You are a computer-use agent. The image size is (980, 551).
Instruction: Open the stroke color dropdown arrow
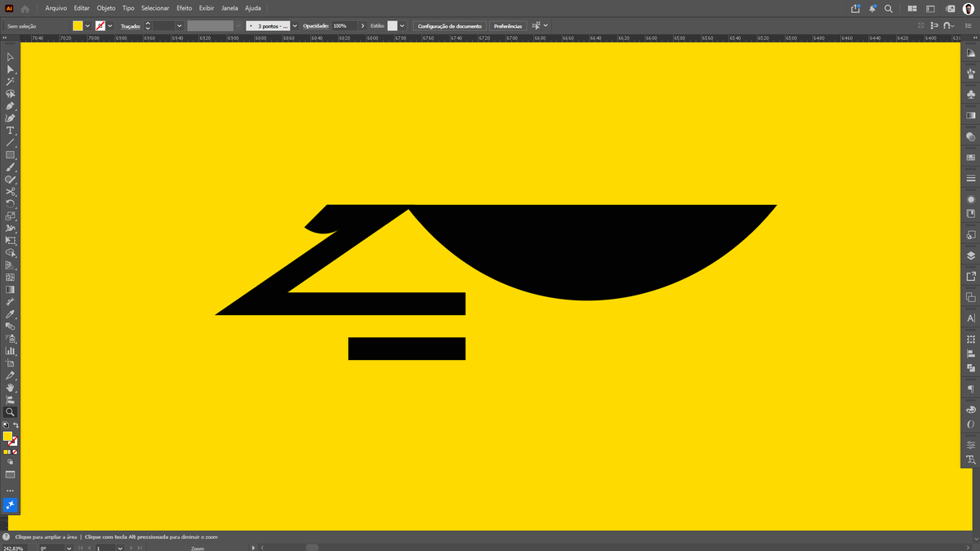click(109, 26)
